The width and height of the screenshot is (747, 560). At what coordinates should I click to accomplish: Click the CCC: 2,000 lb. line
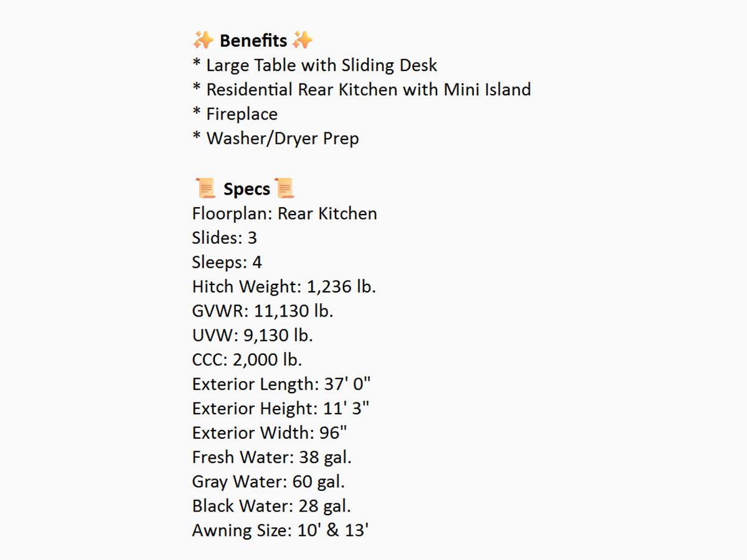(x=247, y=360)
